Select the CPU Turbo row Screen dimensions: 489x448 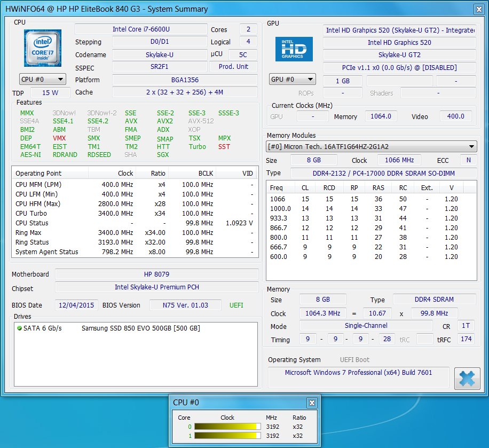click(x=135, y=214)
